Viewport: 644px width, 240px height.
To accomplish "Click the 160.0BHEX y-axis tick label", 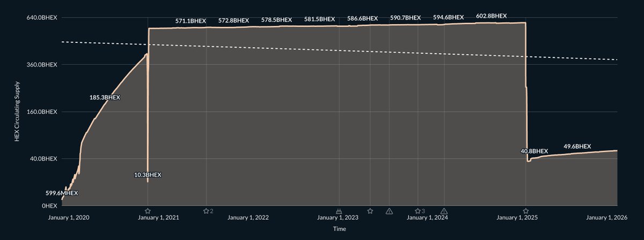I will 41,112.
